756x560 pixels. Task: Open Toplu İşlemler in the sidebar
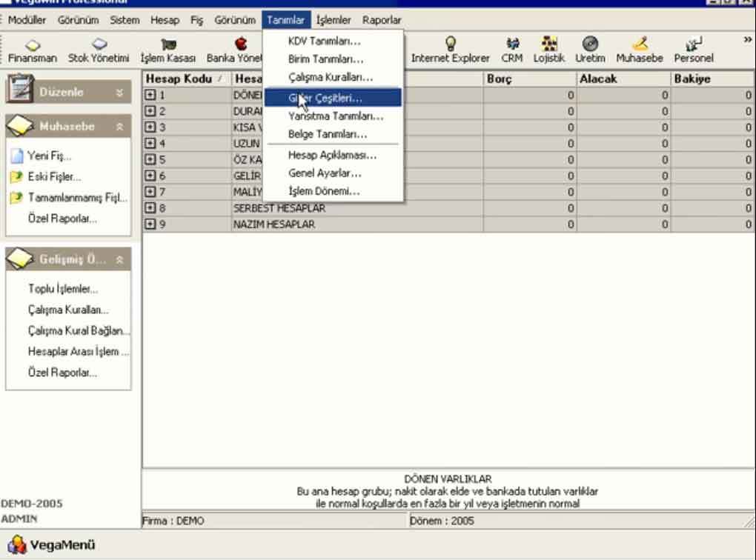(63, 289)
